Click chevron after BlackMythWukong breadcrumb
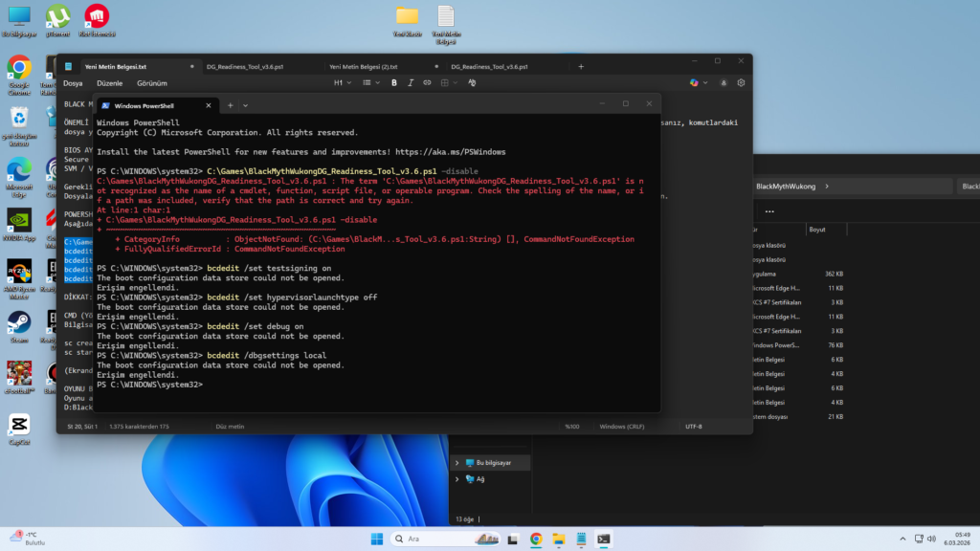The width and height of the screenshot is (980, 551). tap(827, 187)
